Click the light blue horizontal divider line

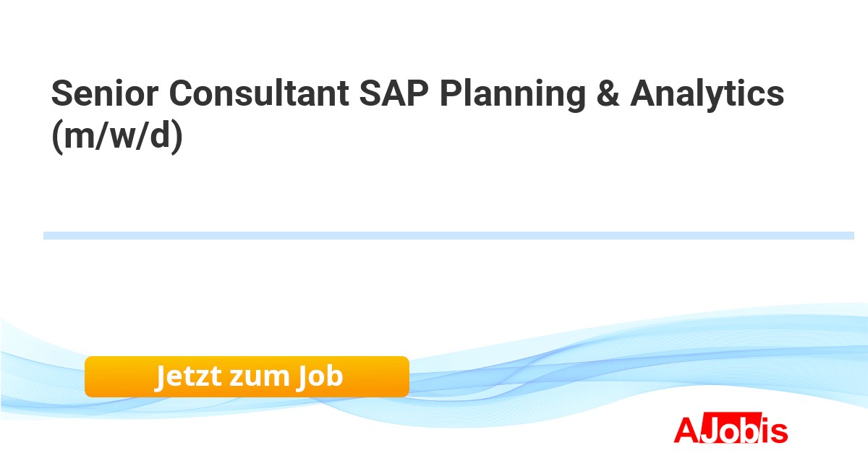[448, 235]
